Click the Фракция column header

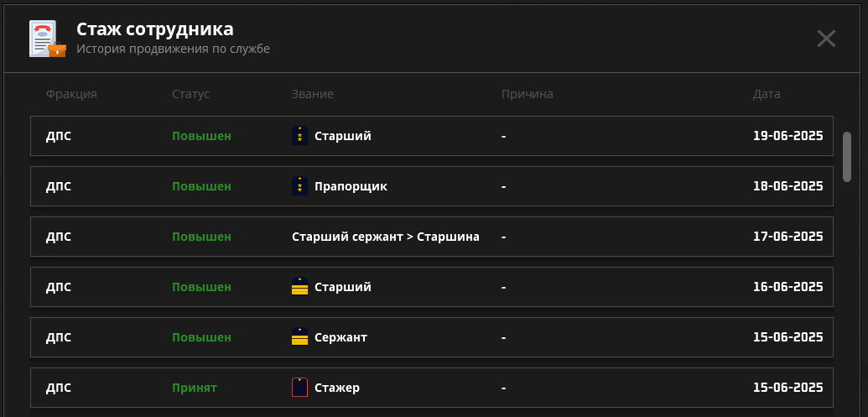[71, 94]
